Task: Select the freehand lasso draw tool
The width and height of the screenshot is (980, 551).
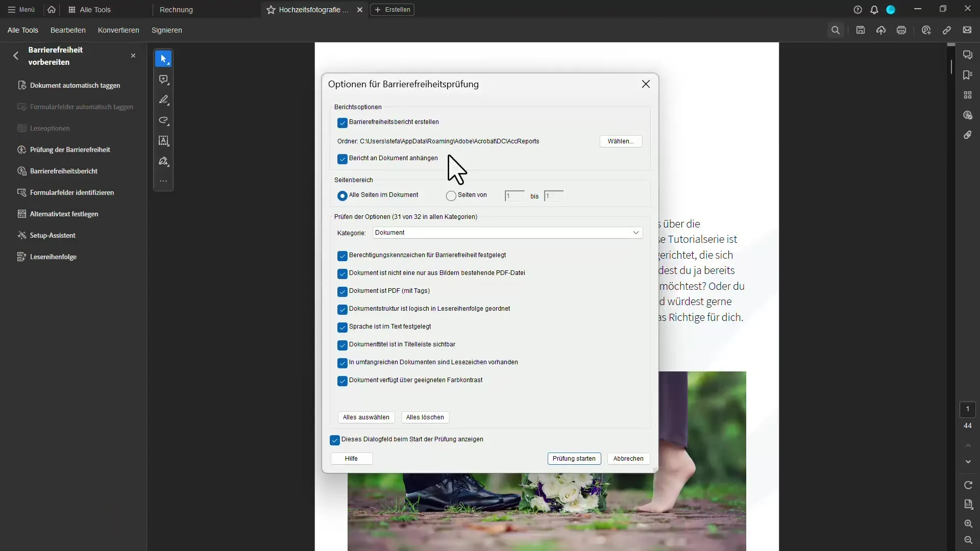Action: point(163,120)
